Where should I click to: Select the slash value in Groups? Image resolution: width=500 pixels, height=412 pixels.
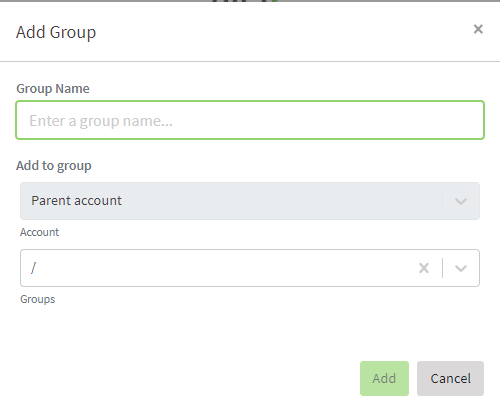33,268
